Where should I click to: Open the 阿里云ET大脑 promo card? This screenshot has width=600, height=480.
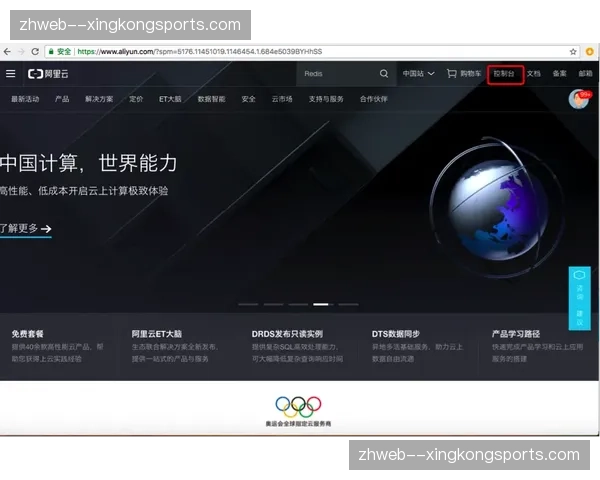point(176,346)
